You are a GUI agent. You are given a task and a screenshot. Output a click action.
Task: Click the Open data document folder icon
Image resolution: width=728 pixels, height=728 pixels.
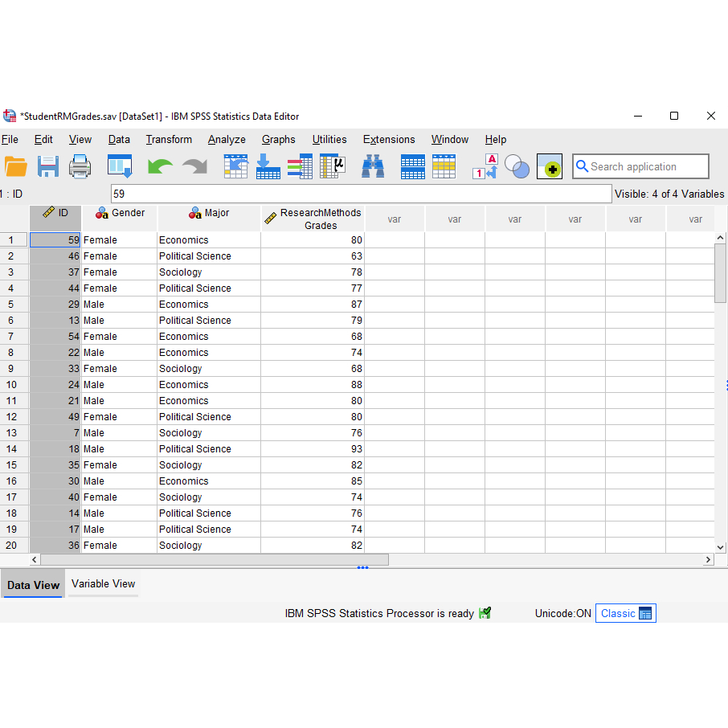15,166
